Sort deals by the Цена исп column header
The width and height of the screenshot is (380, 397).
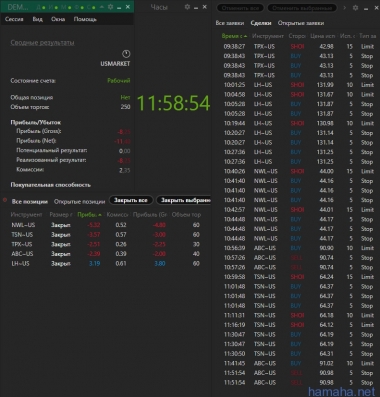click(322, 36)
